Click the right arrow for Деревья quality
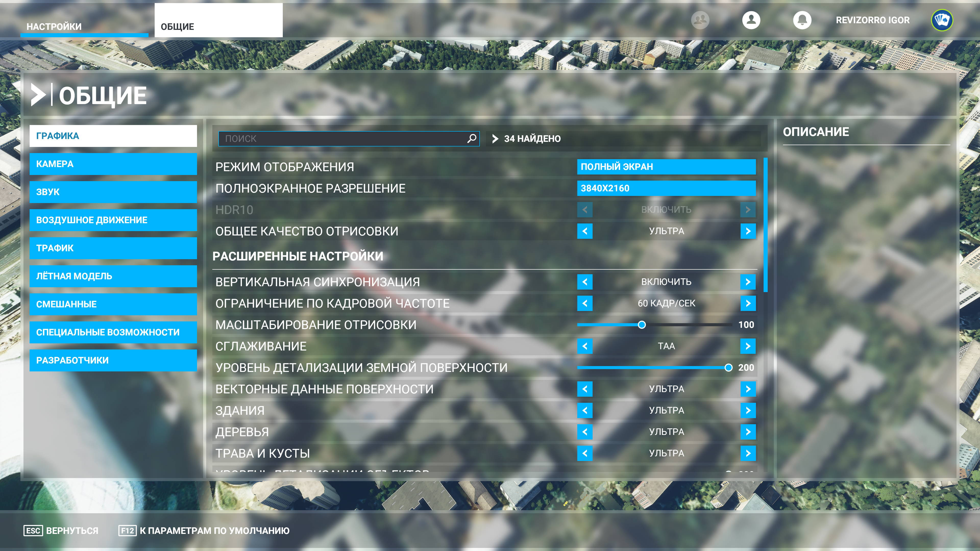The width and height of the screenshot is (980, 551). pyautogui.click(x=748, y=432)
